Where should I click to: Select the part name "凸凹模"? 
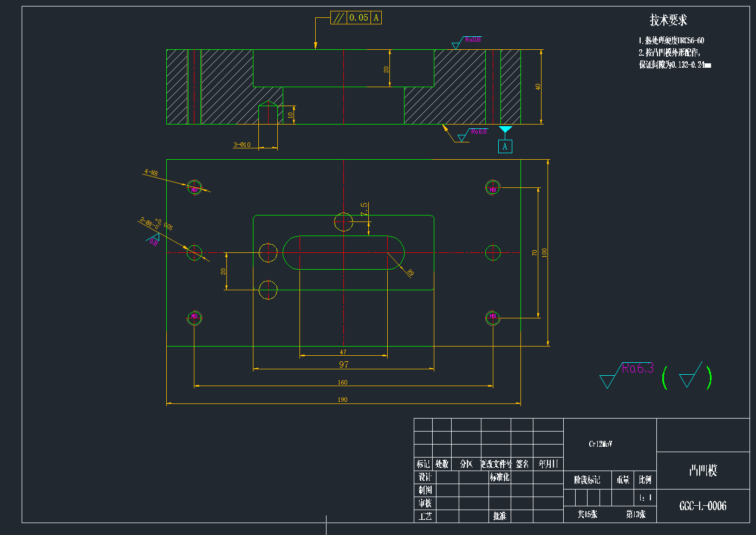[x=703, y=471]
